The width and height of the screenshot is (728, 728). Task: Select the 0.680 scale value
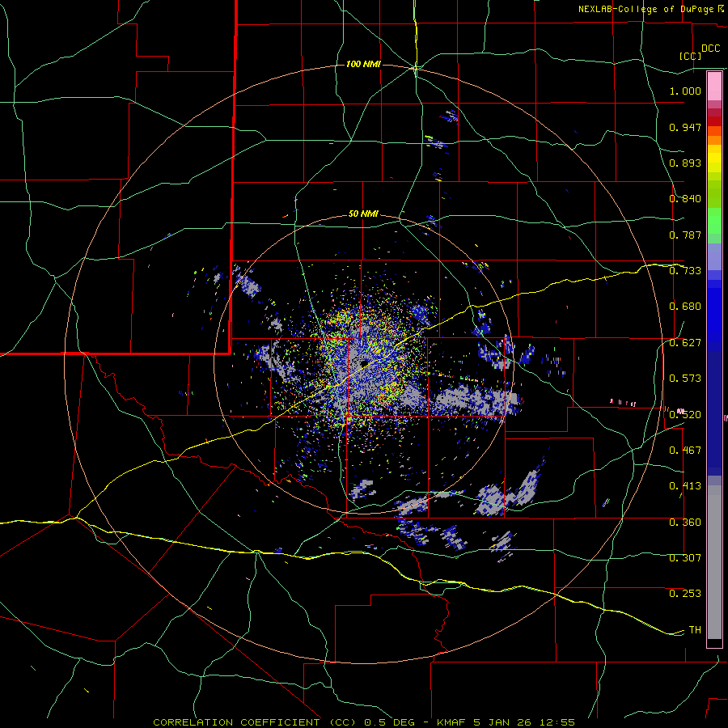(x=685, y=307)
